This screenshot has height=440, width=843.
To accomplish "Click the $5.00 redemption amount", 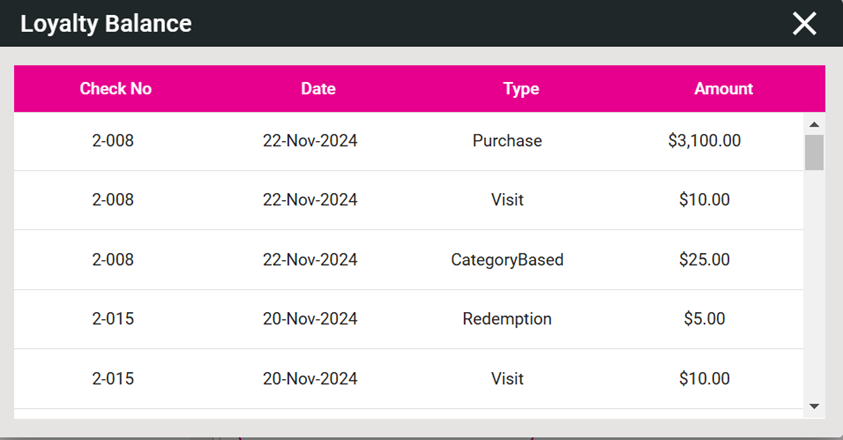I will pos(704,319).
